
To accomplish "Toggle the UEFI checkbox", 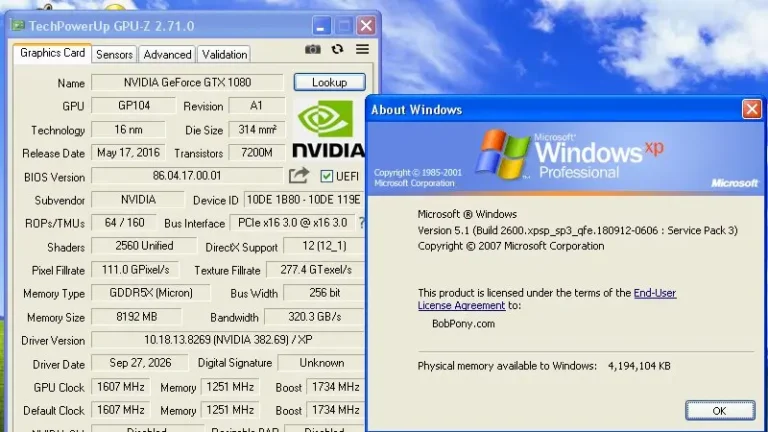I will tap(326, 176).
